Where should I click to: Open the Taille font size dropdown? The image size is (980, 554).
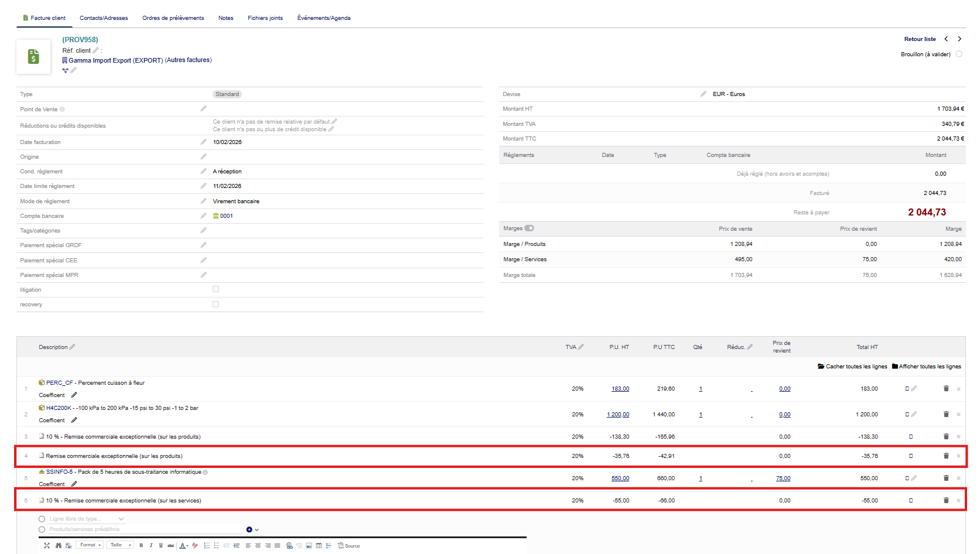(x=121, y=545)
